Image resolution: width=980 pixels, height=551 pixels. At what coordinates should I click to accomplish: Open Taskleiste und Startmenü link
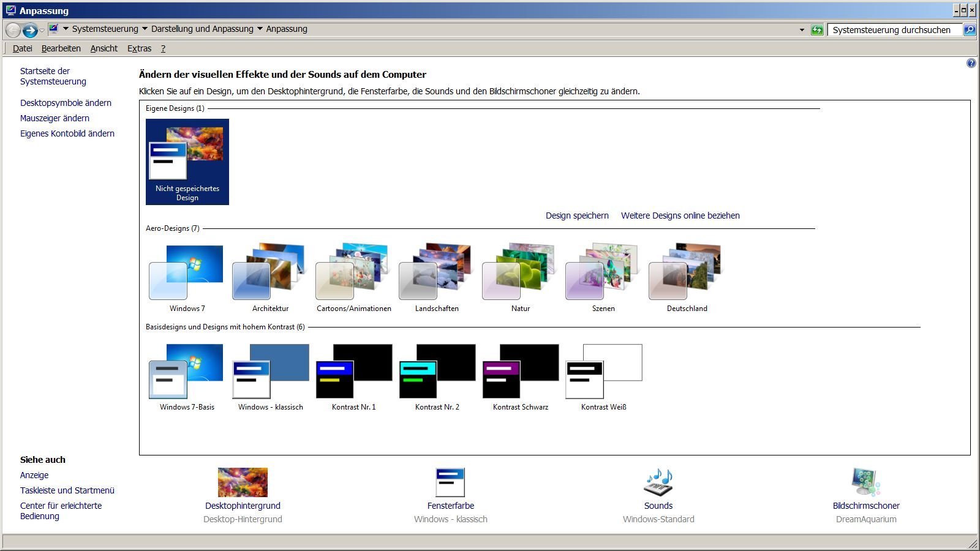tap(67, 490)
